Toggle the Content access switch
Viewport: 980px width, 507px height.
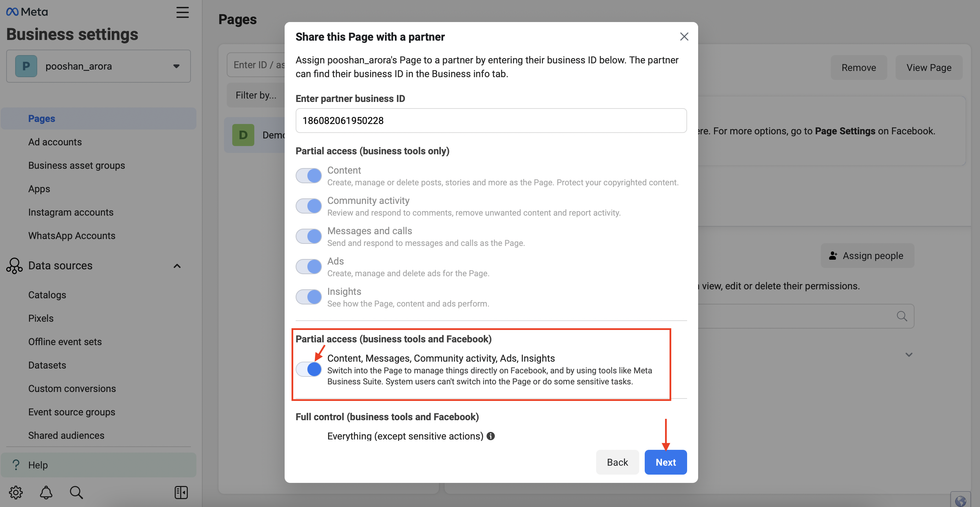308,176
